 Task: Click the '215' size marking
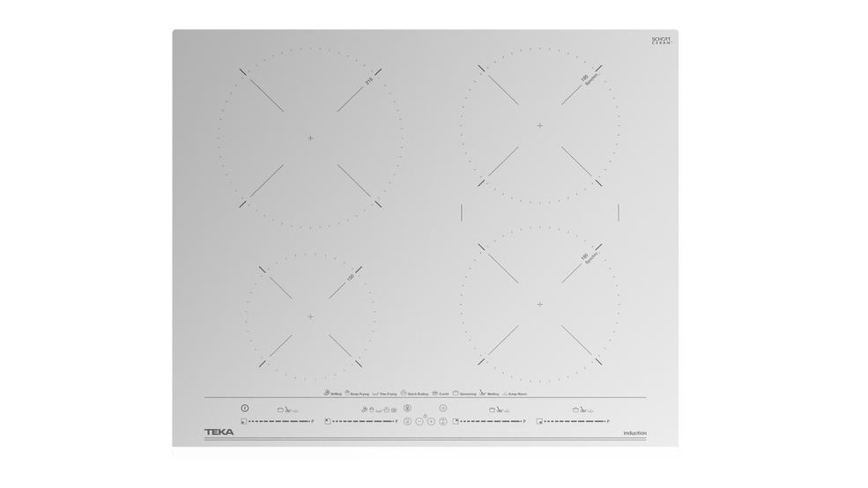(x=368, y=81)
